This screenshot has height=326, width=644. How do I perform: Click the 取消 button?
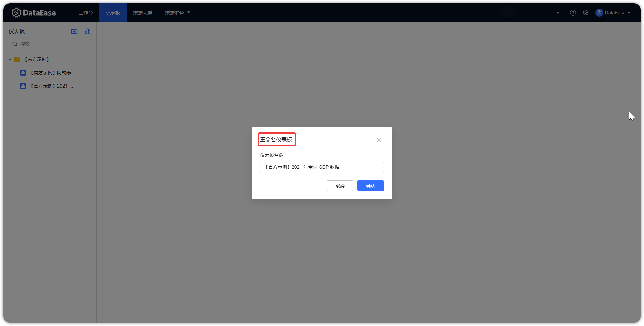point(340,186)
